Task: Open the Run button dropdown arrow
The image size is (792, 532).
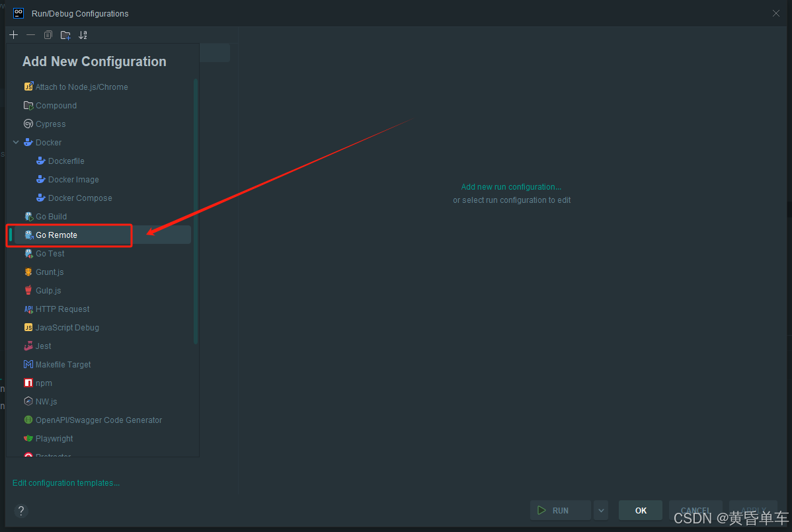Action: (x=601, y=510)
